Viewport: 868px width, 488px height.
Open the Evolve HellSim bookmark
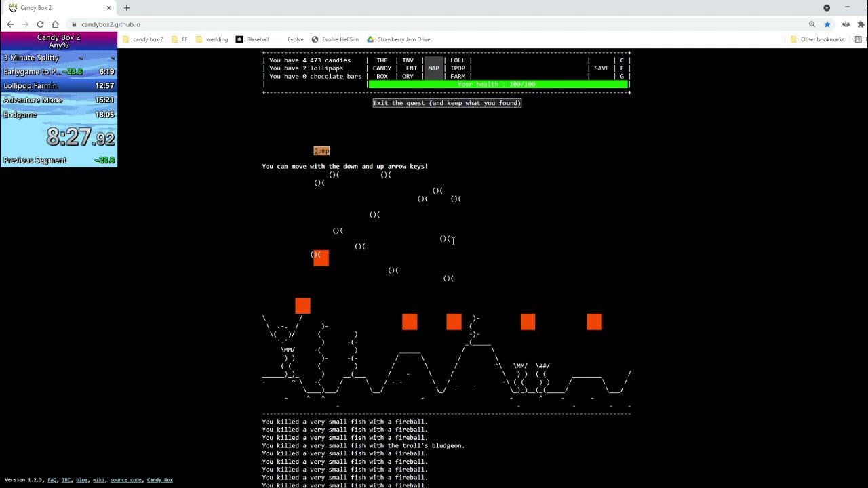point(336,39)
